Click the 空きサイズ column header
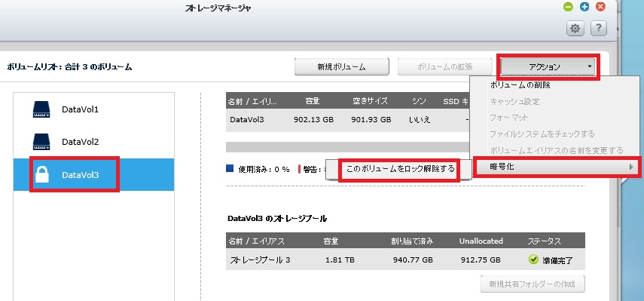 (370, 101)
